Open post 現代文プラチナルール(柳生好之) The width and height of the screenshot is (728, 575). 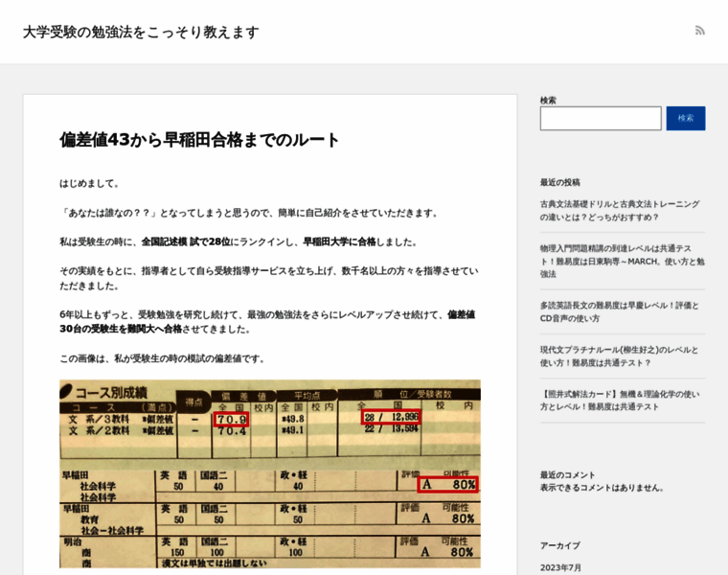click(619, 356)
